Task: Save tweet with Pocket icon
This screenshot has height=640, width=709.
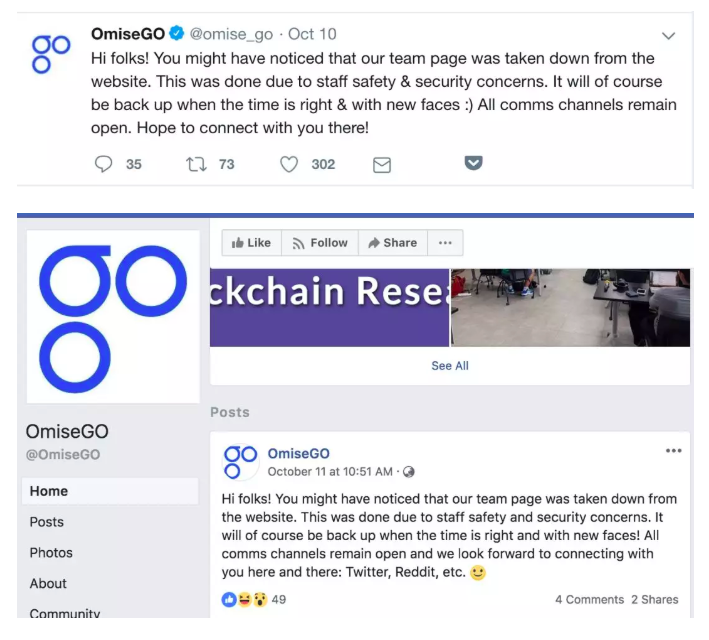Action: click(x=473, y=163)
